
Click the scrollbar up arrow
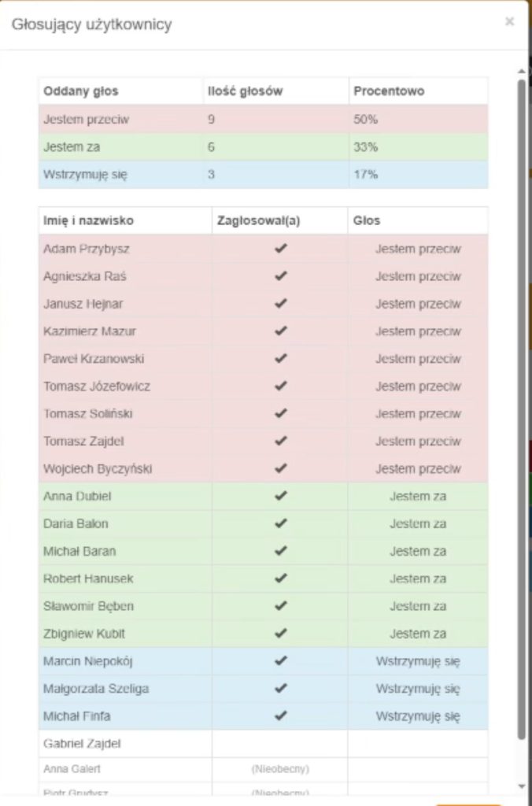(x=522, y=72)
